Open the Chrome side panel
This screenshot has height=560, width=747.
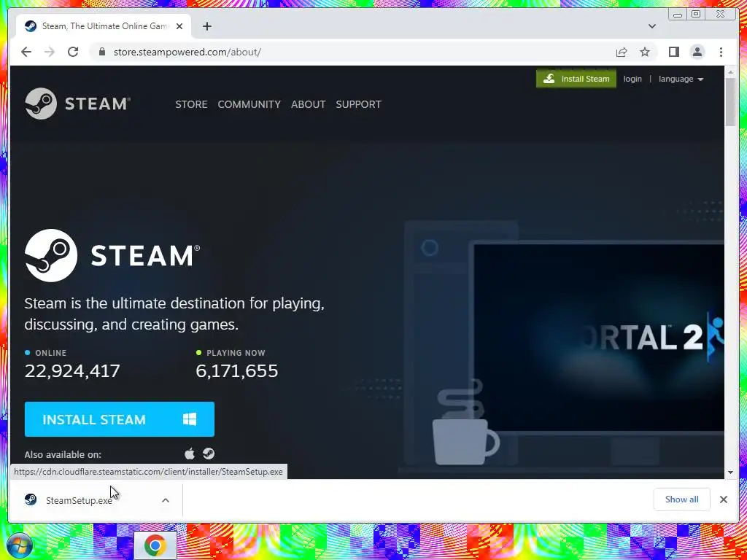(673, 52)
